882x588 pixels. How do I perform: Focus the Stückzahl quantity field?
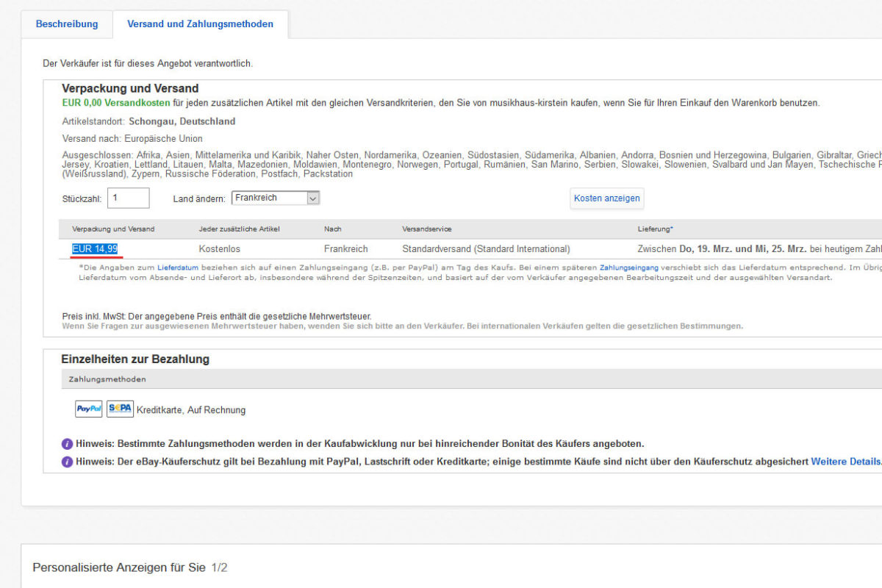coord(129,198)
